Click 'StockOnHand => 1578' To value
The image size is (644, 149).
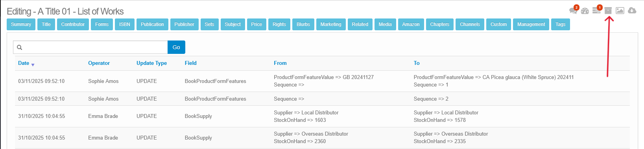click(440, 120)
